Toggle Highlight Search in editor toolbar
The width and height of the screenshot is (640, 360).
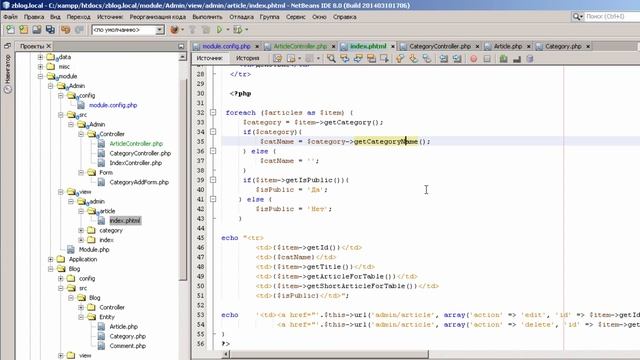coord(371,59)
